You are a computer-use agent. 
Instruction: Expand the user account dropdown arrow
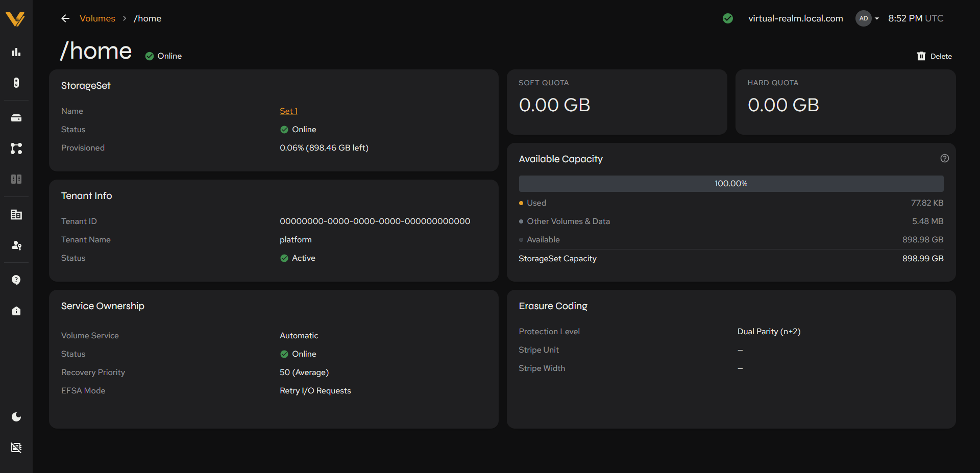(877, 18)
